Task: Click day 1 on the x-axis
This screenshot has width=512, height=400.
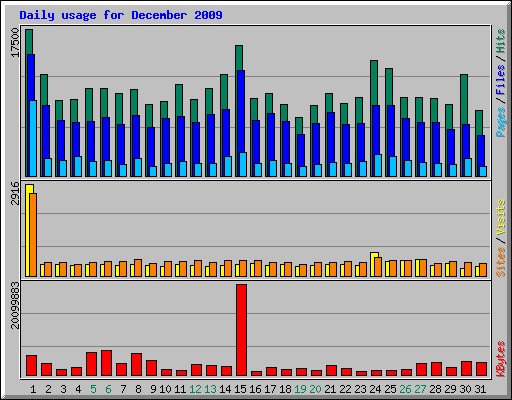Action: tap(33, 389)
